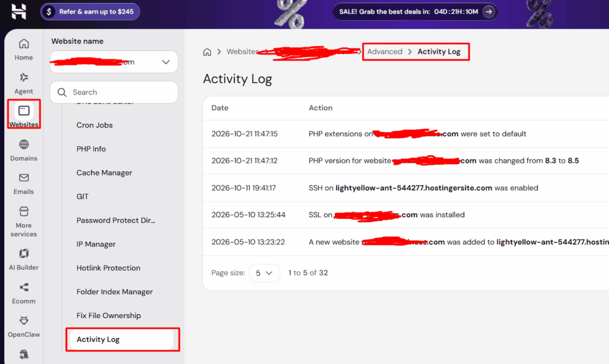The height and width of the screenshot is (364, 609).
Task: Open Cron Jobs in the sidebar menu
Action: [x=95, y=125]
